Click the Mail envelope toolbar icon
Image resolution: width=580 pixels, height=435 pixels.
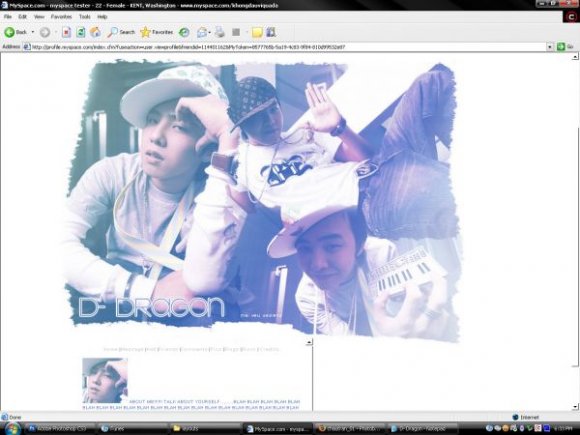(202, 32)
